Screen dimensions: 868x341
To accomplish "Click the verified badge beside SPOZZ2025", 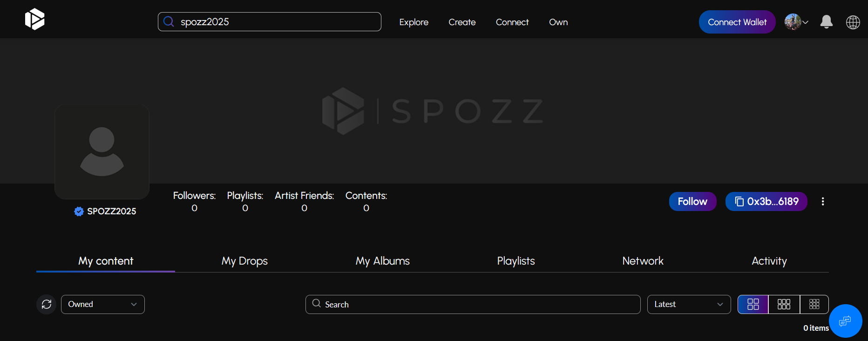I will 79,211.
